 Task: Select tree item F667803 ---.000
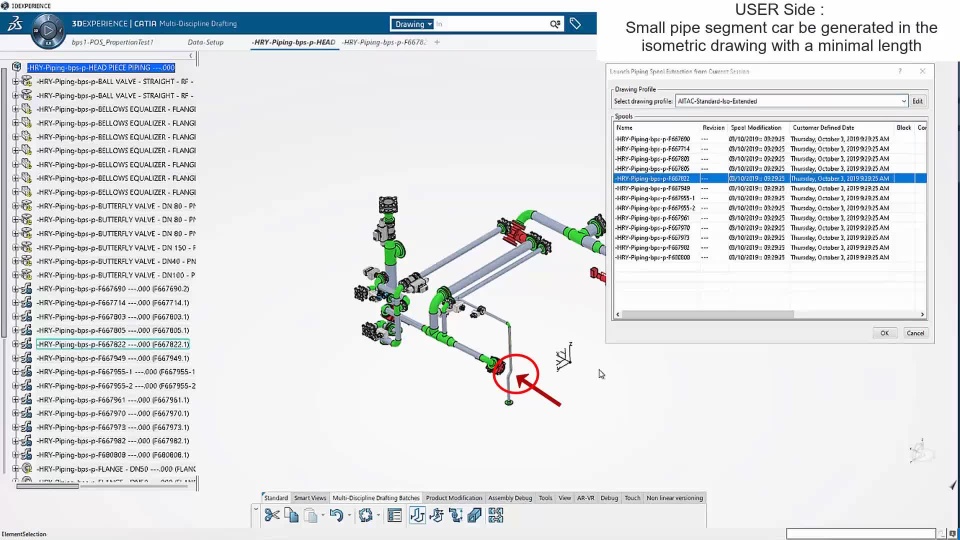[113, 317]
